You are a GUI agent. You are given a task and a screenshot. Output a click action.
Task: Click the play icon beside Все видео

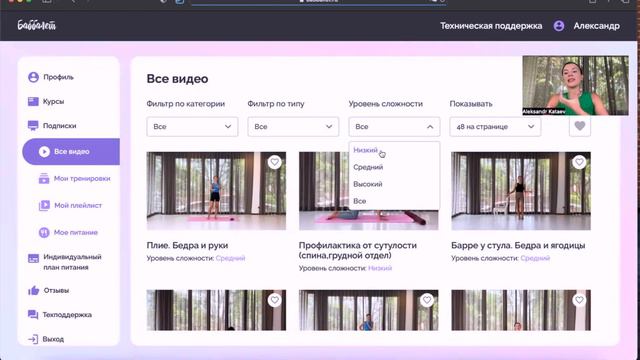click(x=44, y=151)
